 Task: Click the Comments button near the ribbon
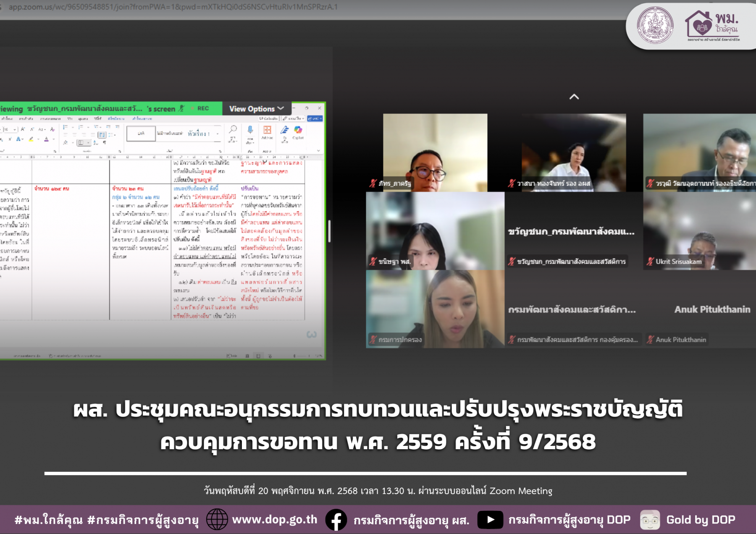point(268,119)
